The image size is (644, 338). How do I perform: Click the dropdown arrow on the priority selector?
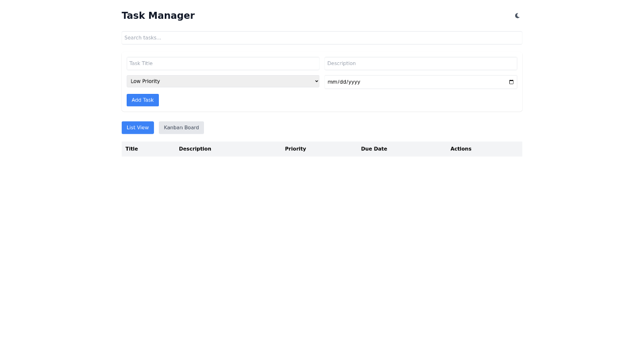coord(316,81)
